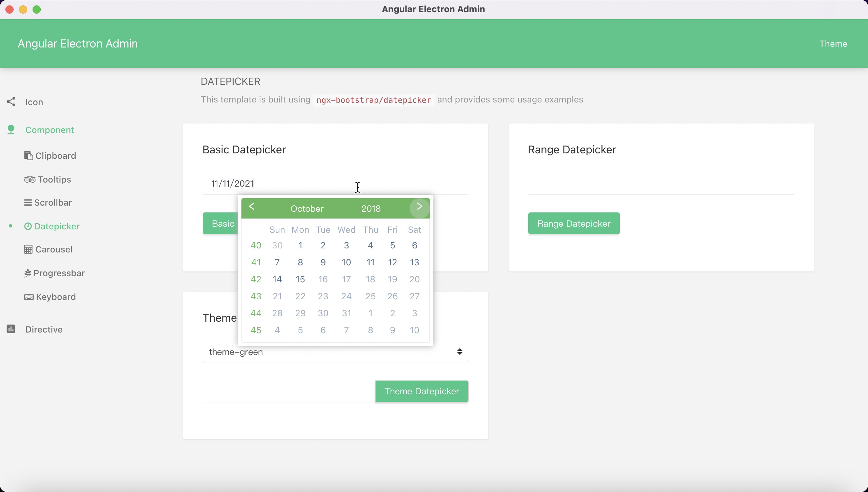
Task: Open the Tooltips page
Action: 55,179
